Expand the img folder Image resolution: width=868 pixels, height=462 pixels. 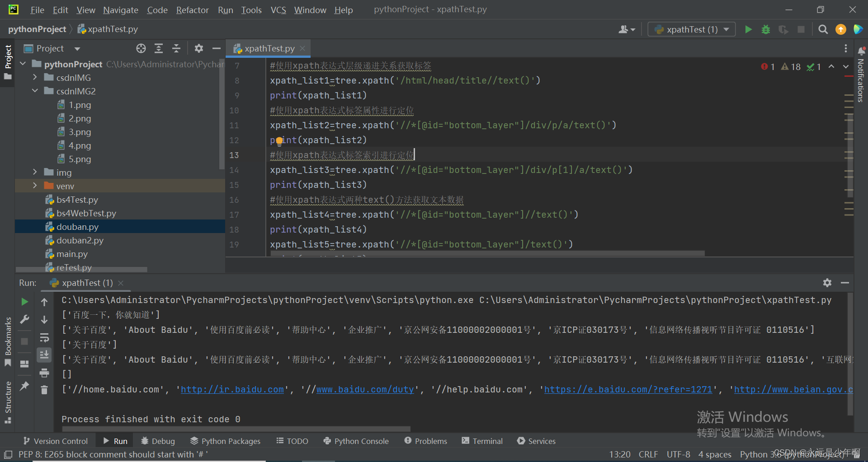[35, 173]
